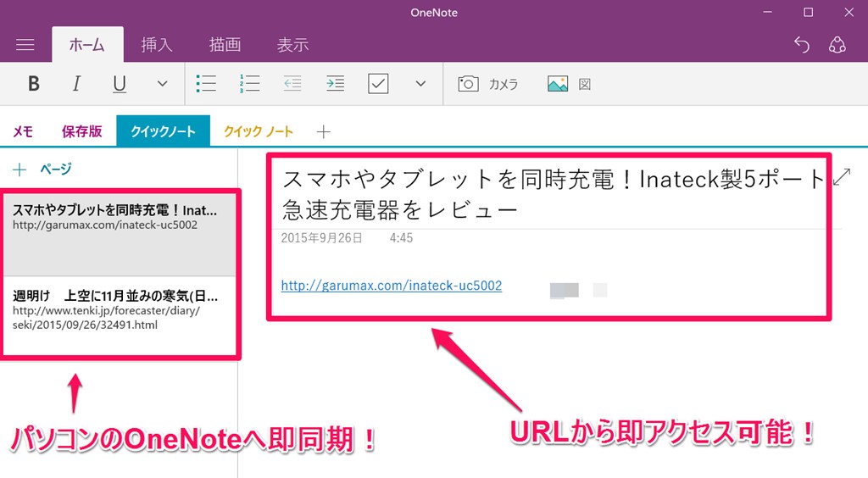The image size is (868, 478).
Task: Open the hamburger navigation menu
Action: [x=25, y=45]
